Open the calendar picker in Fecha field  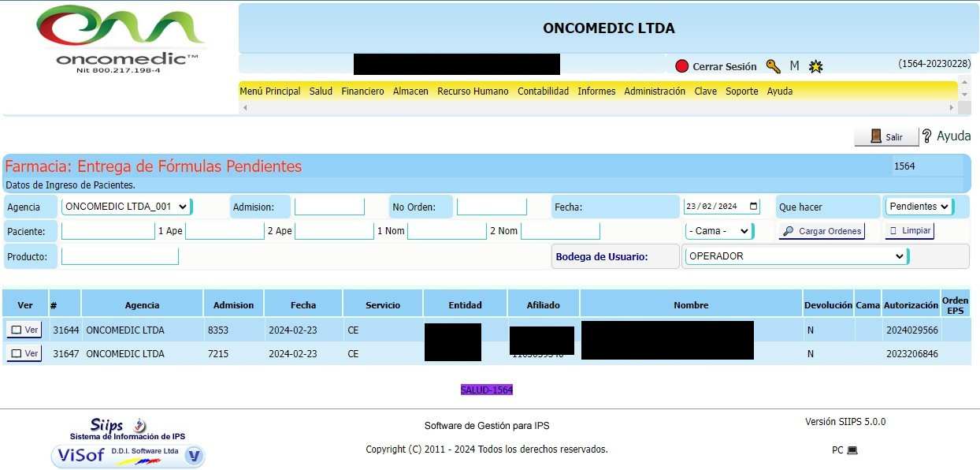click(x=754, y=207)
